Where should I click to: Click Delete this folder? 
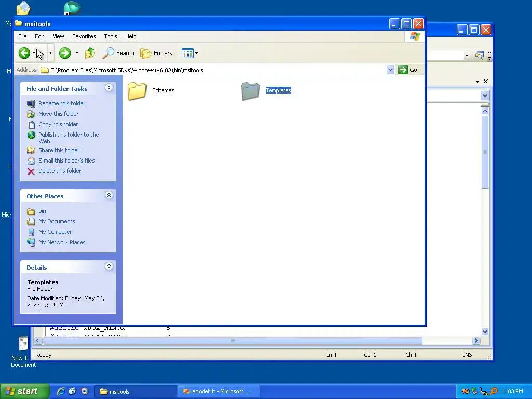[x=60, y=171]
